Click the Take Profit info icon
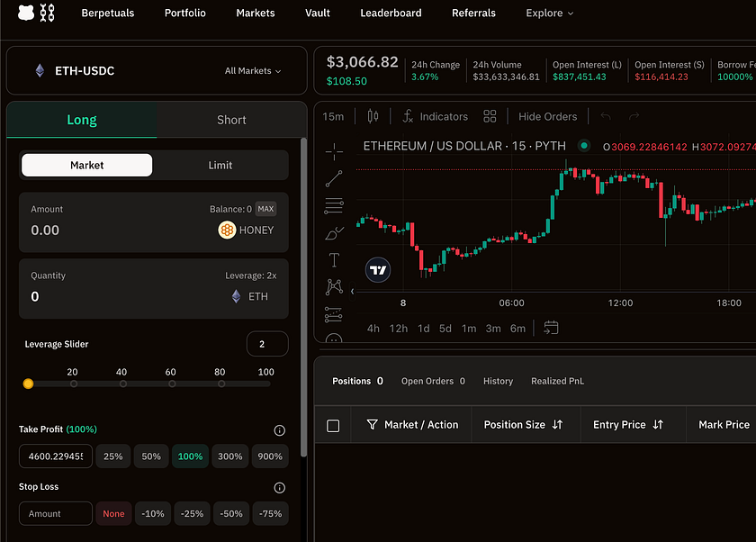The image size is (756, 542). pyautogui.click(x=279, y=430)
